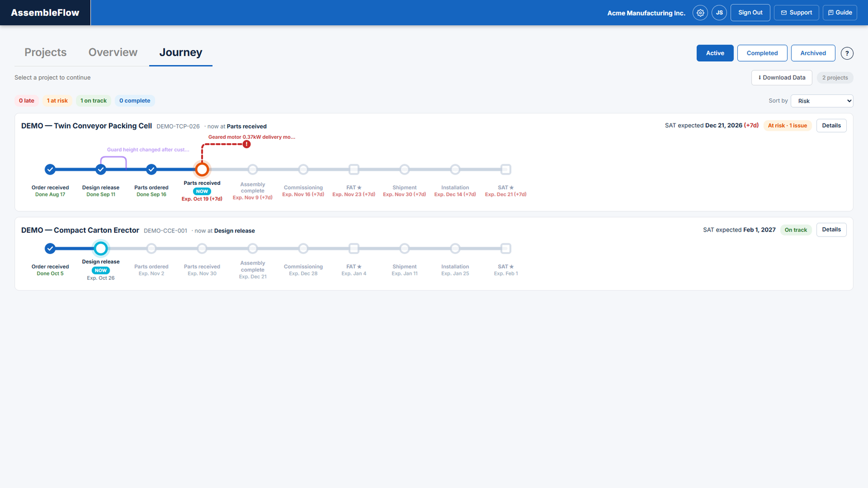Show Archived projects filter
The image size is (868, 488).
813,53
